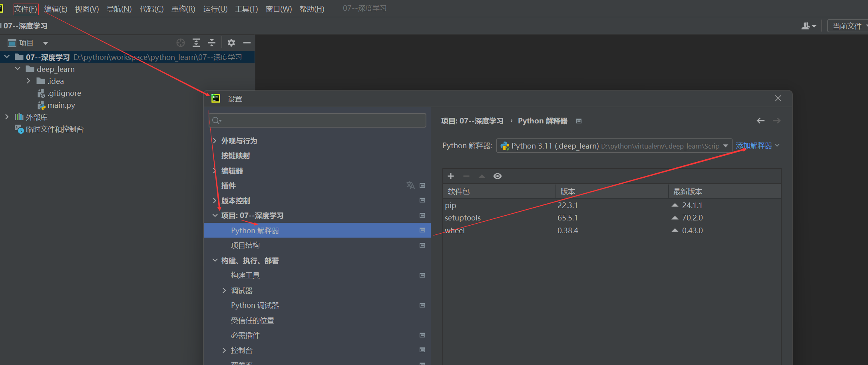This screenshot has width=868, height=365.
Task: Click the locate-current-file target icon in project panel
Action: pos(181,43)
